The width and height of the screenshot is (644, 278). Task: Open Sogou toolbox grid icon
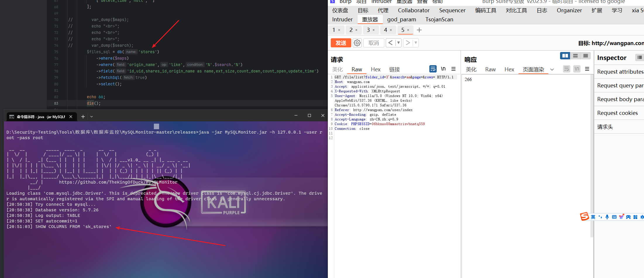tap(635, 217)
